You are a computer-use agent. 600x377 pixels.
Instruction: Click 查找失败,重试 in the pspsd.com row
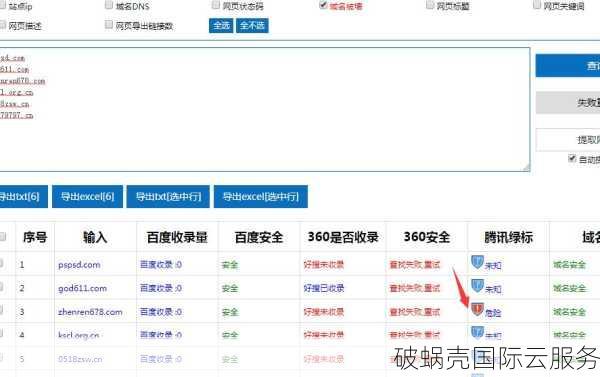[415, 264]
